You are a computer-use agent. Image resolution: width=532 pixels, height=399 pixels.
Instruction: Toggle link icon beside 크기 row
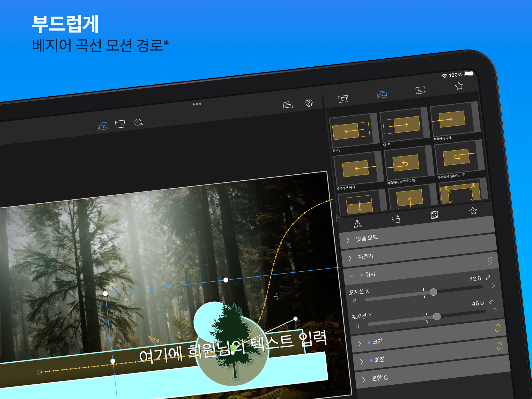(499, 346)
